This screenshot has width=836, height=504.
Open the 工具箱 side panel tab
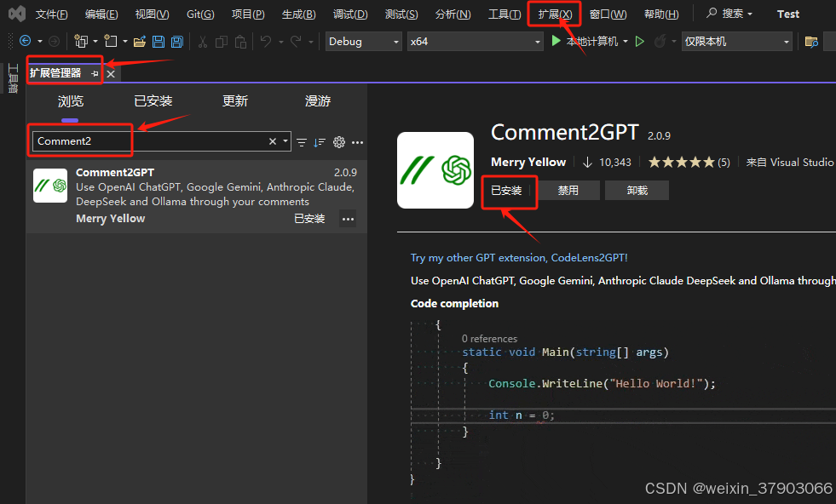[13, 78]
